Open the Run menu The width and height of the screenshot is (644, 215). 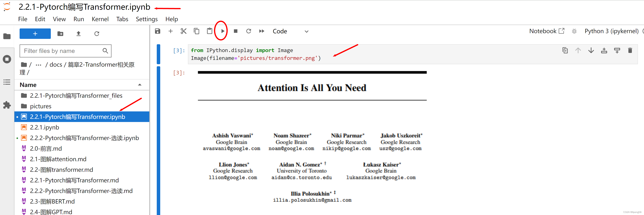point(79,19)
